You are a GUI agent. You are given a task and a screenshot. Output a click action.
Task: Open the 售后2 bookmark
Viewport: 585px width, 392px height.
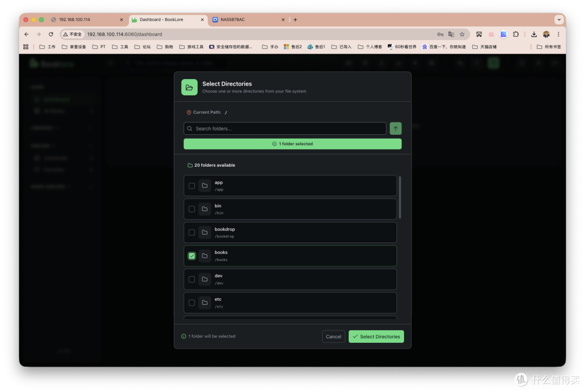coord(293,47)
